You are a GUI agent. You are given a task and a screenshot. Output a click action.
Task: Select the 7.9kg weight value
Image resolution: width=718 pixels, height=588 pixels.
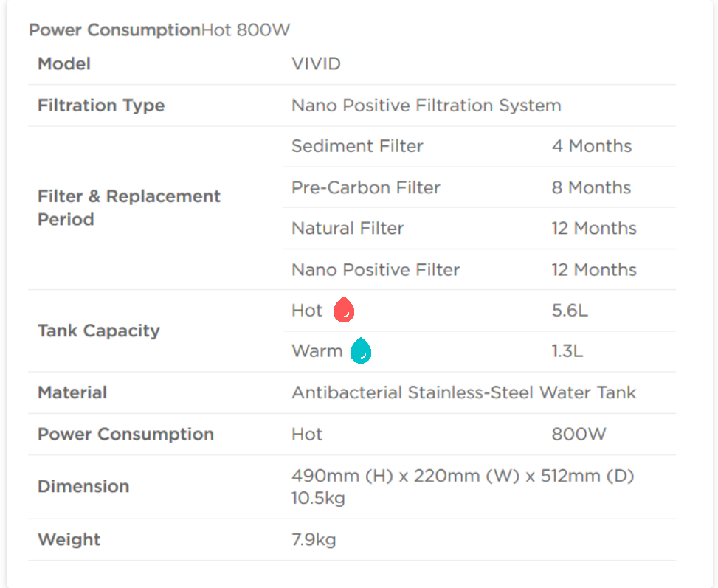tap(314, 539)
